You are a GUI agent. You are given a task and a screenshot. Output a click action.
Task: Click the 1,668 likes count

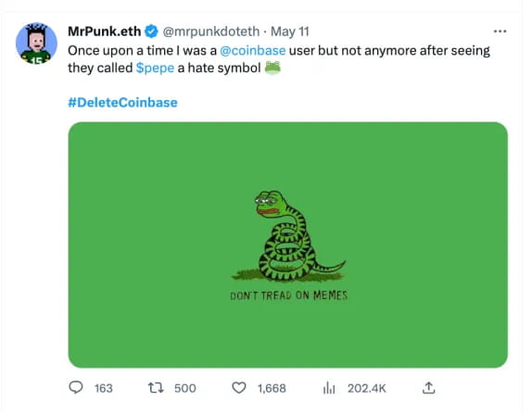[x=272, y=388]
